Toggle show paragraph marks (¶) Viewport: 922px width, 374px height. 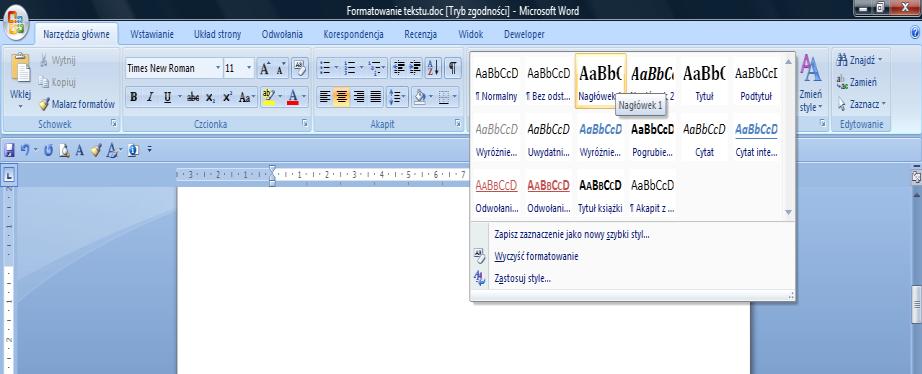point(453,68)
